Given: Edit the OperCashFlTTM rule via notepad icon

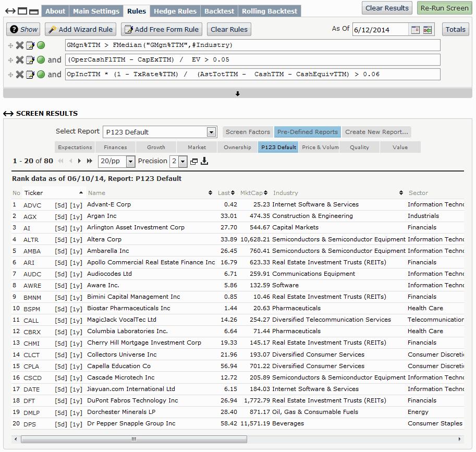Looking at the screenshot, I should point(30,60).
